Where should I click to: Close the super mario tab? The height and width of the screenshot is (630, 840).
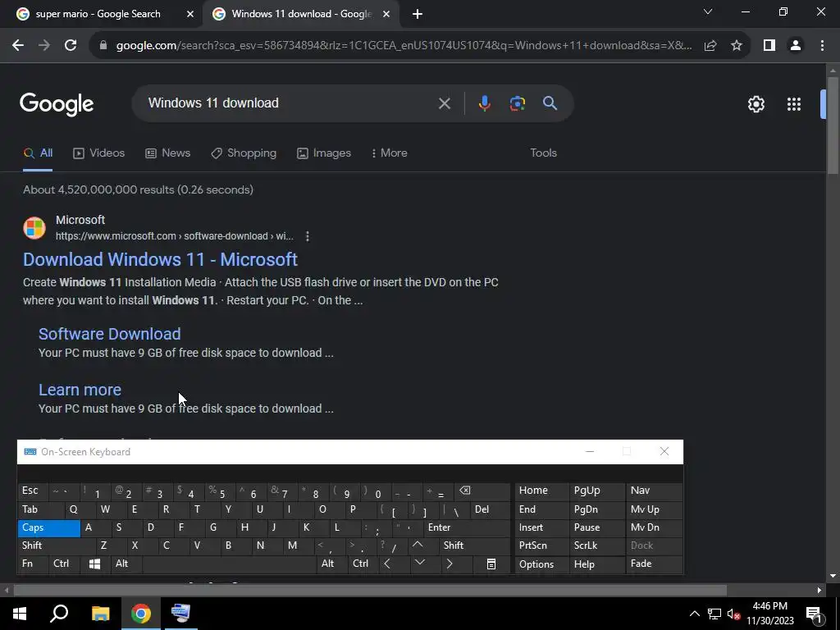pyautogui.click(x=189, y=15)
